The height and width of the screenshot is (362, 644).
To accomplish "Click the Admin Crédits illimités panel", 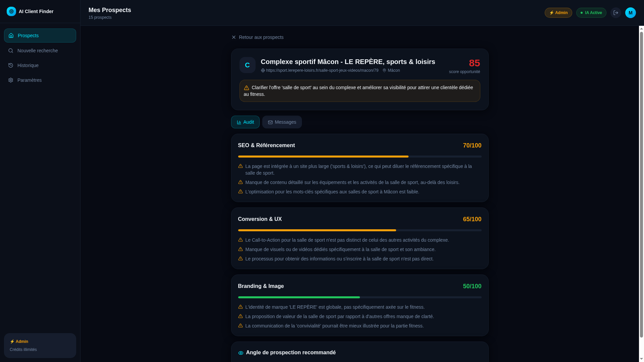I will pos(40,345).
